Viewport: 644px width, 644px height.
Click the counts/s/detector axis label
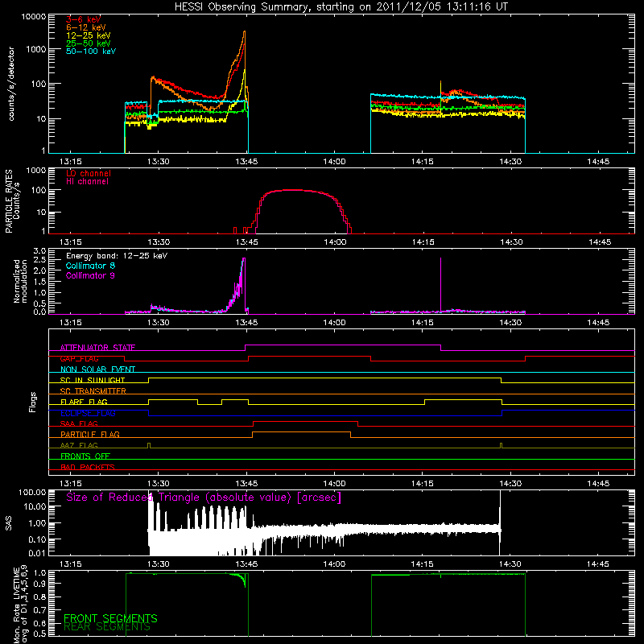(11, 84)
